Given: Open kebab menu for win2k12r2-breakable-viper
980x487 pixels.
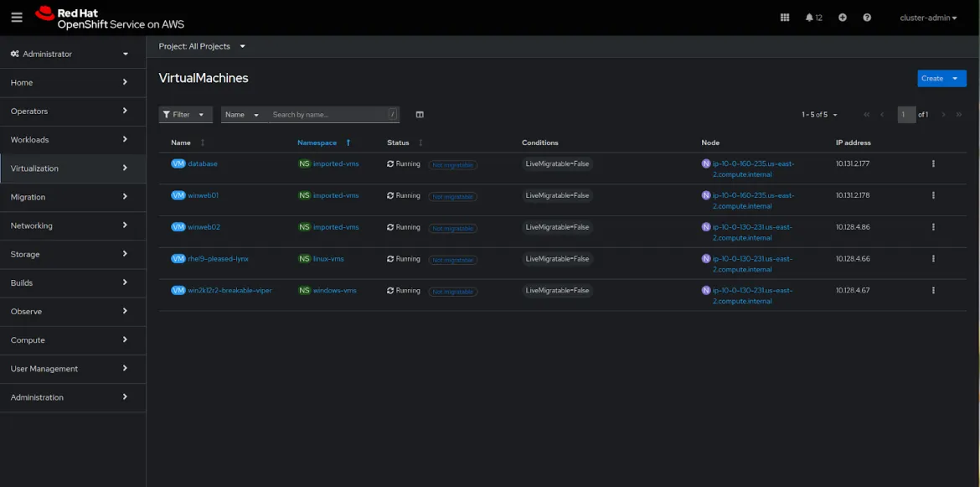Looking at the screenshot, I should pos(933,290).
